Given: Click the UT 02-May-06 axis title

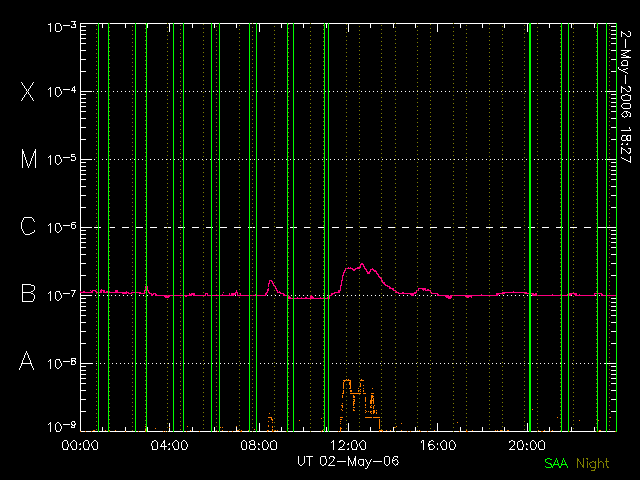Looking at the screenshot, I should (348, 461).
